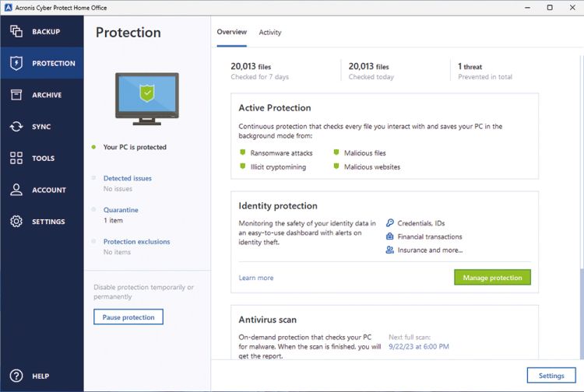Click the Malicious files shield icon

pyautogui.click(x=336, y=152)
